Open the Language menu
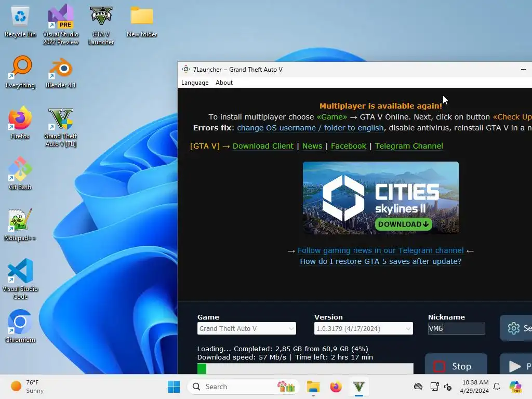This screenshot has height=399, width=532. point(195,83)
